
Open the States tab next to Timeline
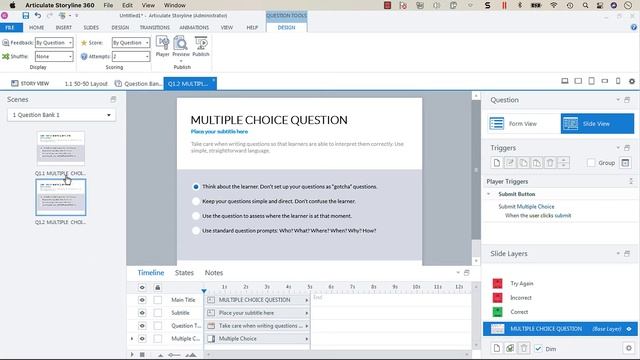click(184, 273)
